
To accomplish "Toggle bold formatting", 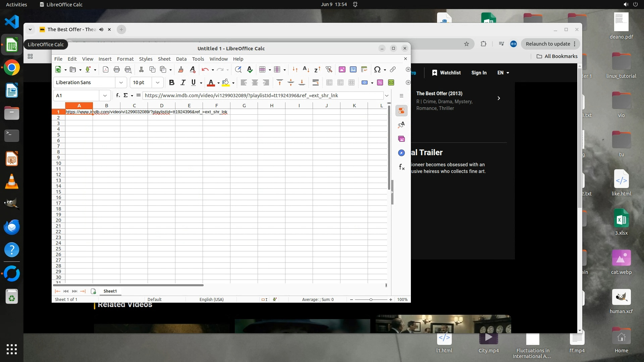I will pos(172,82).
